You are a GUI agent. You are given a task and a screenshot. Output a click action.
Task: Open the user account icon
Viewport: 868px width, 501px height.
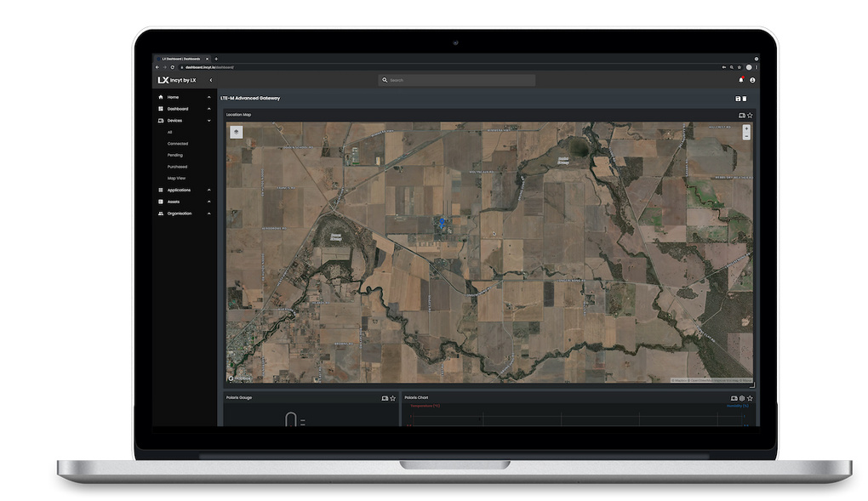pyautogui.click(x=752, y=80)
